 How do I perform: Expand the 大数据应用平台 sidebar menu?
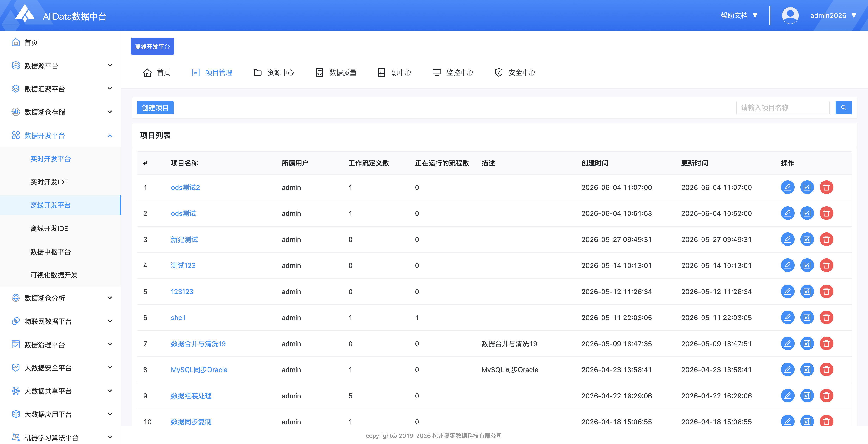click(x=60, y=414)
